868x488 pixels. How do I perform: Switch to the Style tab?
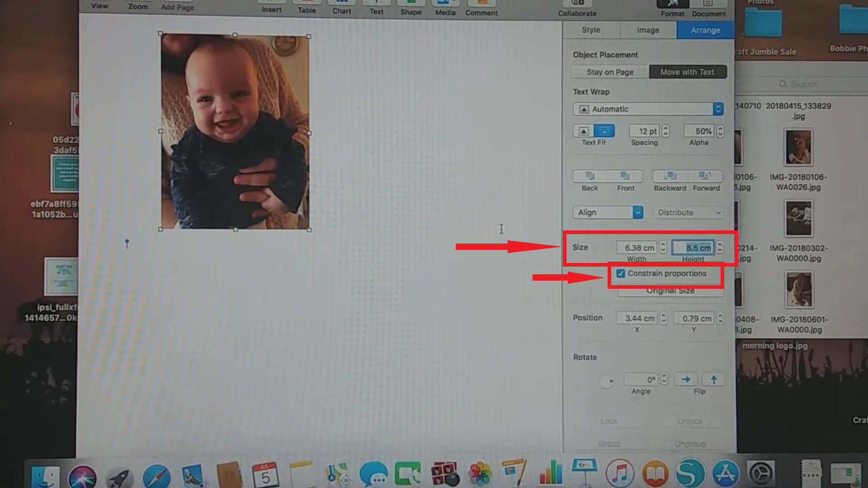tap(590, 30)
